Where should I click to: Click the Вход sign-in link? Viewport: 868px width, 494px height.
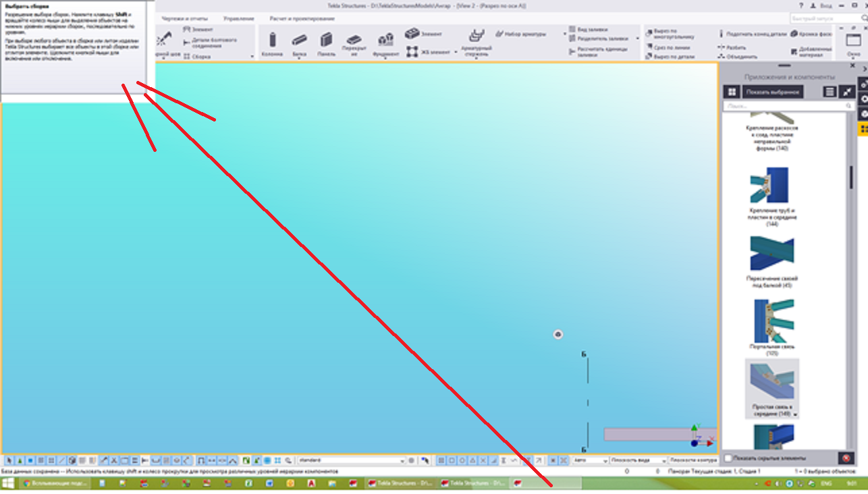(828, 5)
